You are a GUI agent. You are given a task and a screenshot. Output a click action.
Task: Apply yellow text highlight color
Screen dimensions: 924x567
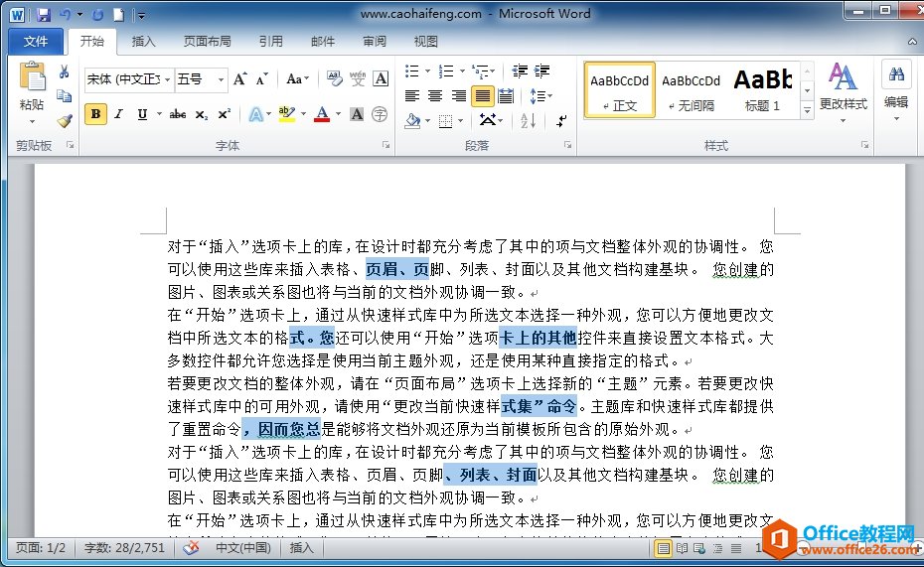[x=286, y=114]
